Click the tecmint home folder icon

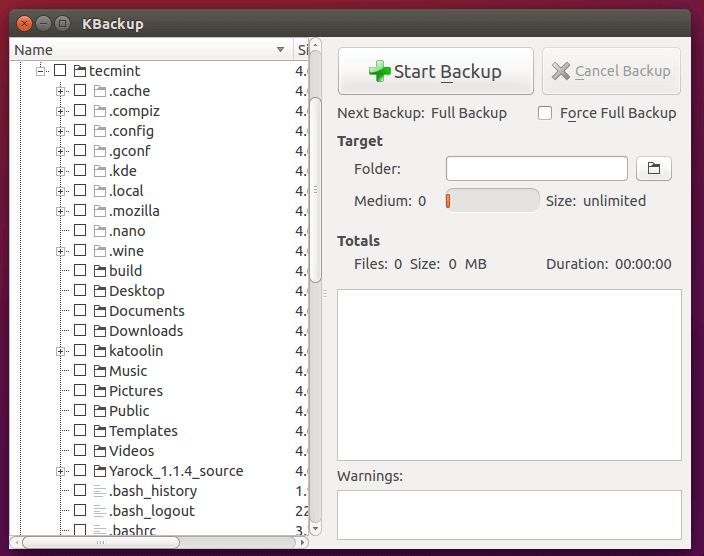tap(80, 71)
